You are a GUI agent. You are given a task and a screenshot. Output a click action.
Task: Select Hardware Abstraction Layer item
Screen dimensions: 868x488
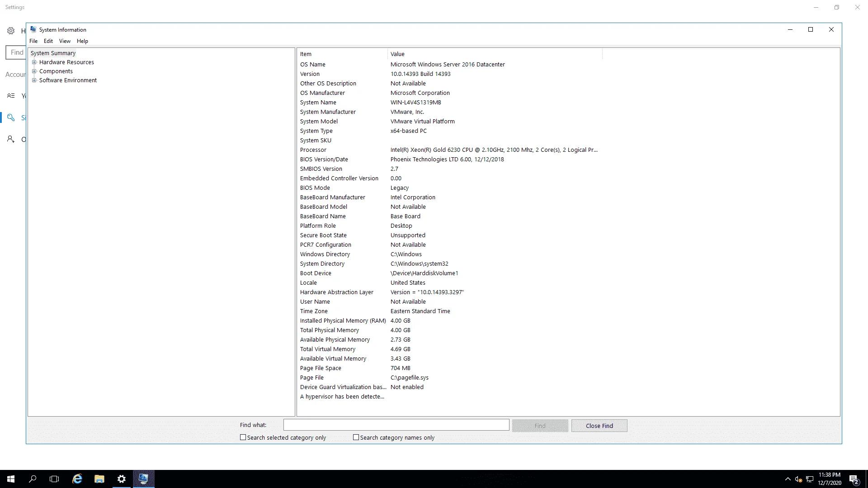click(x=337, y=292)
